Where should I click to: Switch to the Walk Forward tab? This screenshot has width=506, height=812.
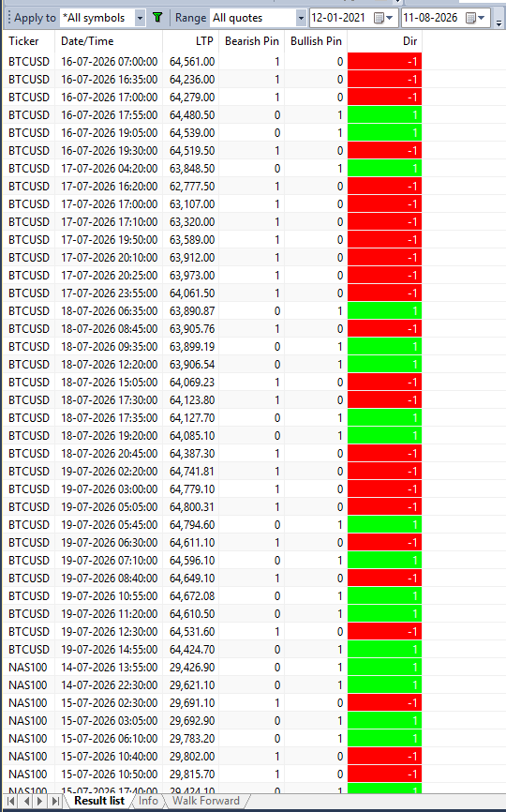pyautogui.click(x=206, y=801)
